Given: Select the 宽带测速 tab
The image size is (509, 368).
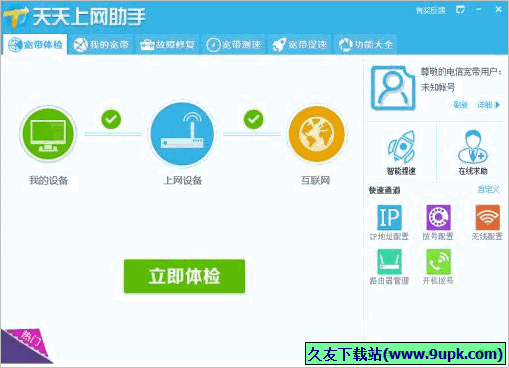Looking at the screenshot, I should click(x=233, y=44).
